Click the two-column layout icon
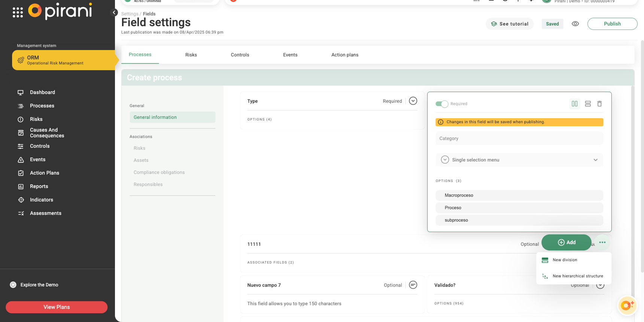644x322 pixels. (574, 104)
